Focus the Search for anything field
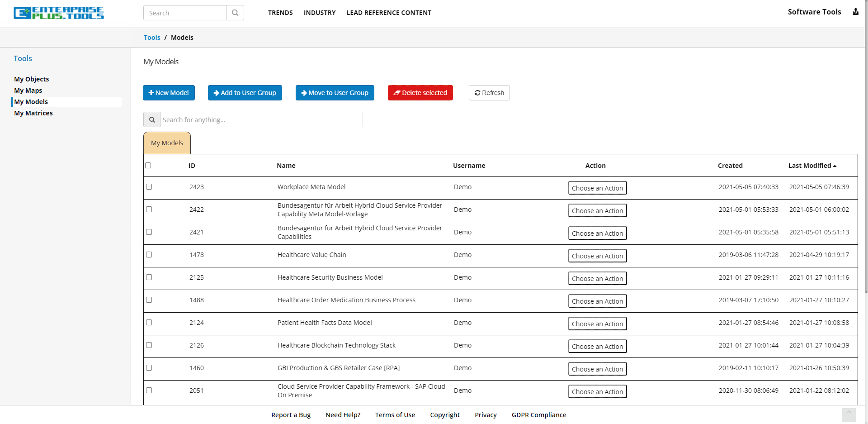 pos(262,119)
